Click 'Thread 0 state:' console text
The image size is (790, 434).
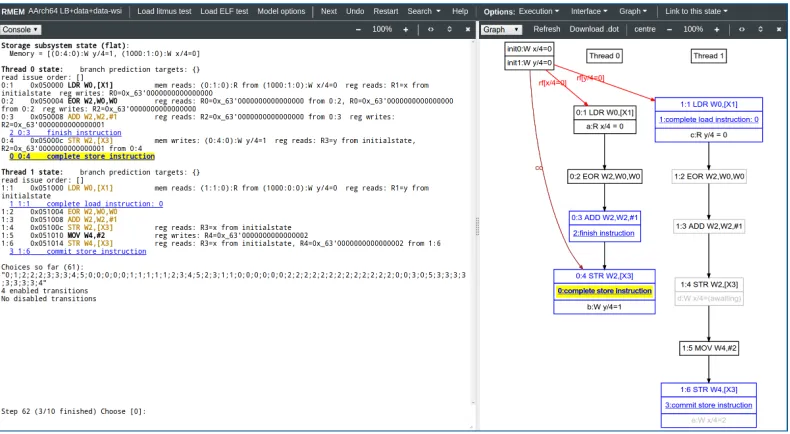(32, 69)
